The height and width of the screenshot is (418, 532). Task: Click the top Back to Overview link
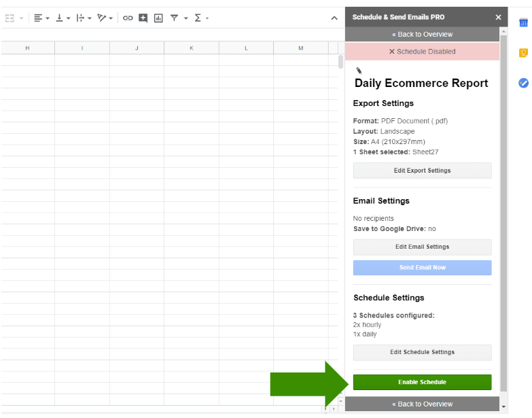tap(422, 34)
